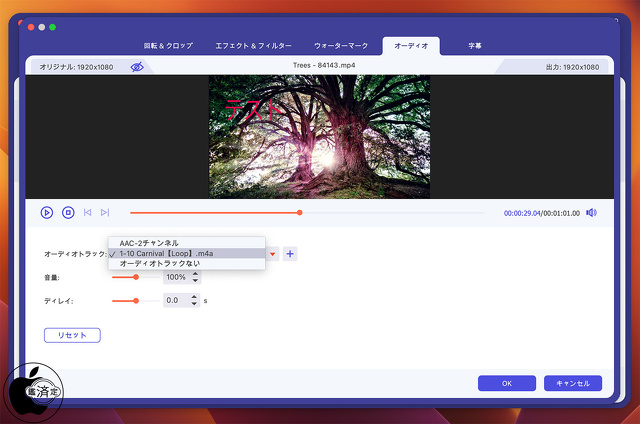
Task: Click the video preview image
Action: (319, 137)
